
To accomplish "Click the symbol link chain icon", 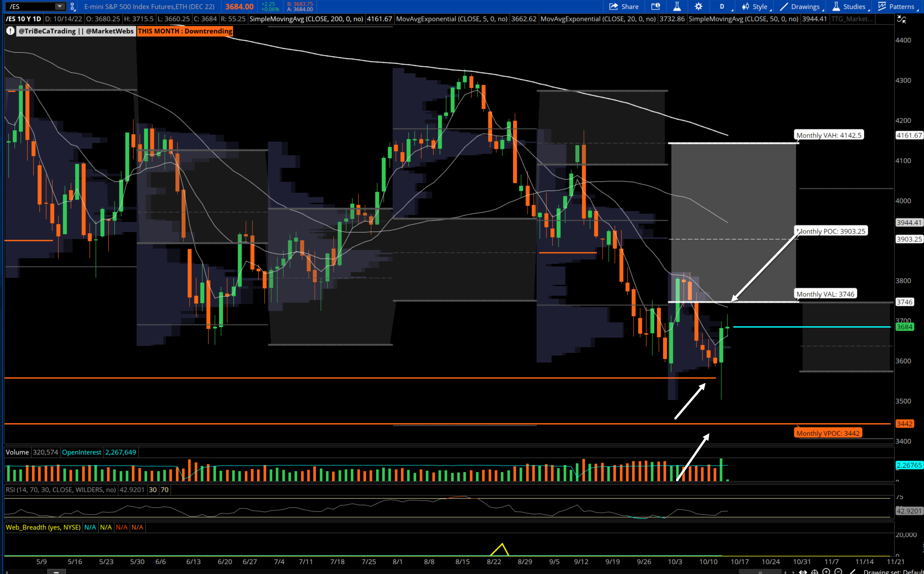I will pyautogui.click(x=72, y=6).
